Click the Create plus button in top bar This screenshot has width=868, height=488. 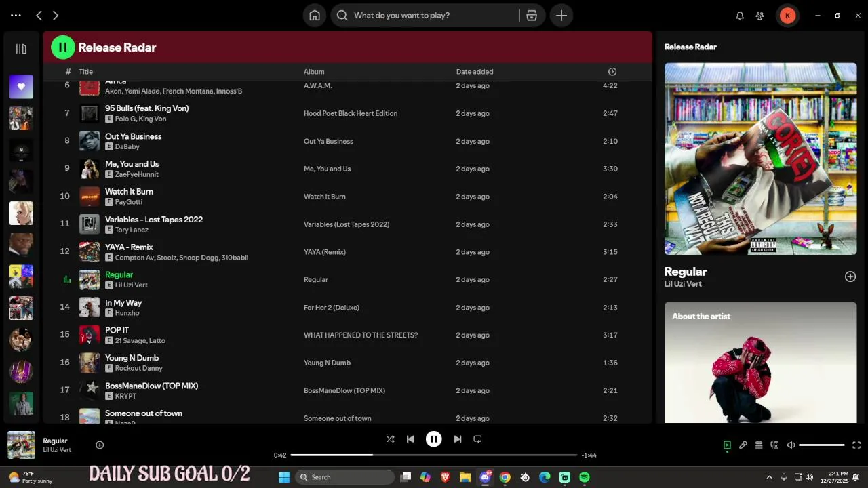(x=561, y=16)
